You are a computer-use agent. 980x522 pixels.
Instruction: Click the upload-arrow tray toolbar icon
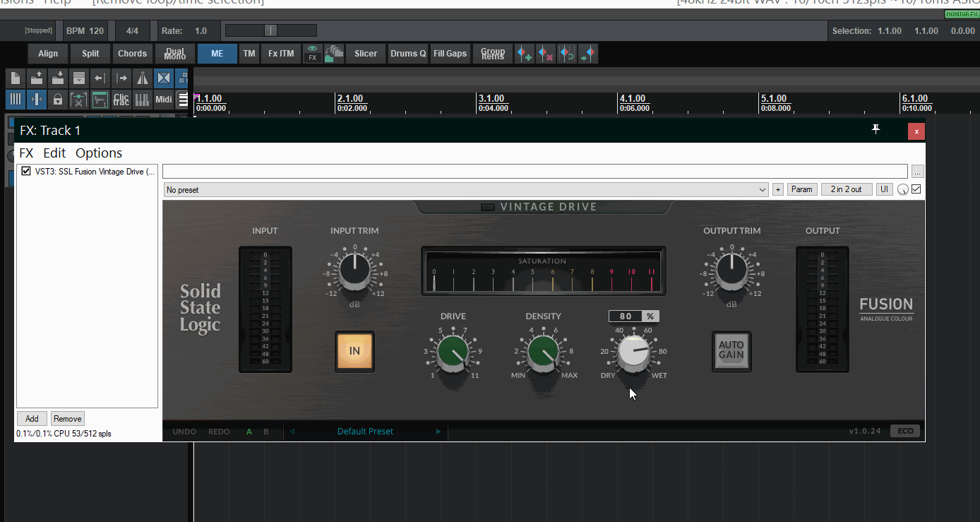click(37, 78)
